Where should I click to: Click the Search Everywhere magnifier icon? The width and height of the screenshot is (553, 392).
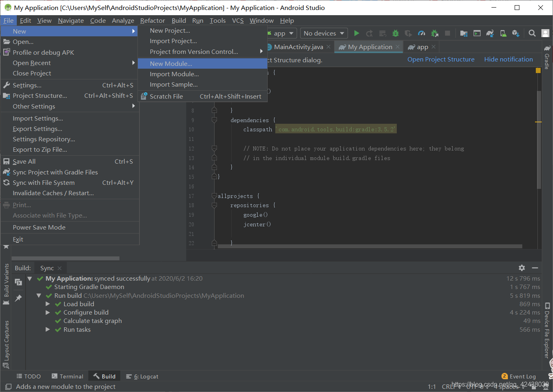(x=532, y=34)
